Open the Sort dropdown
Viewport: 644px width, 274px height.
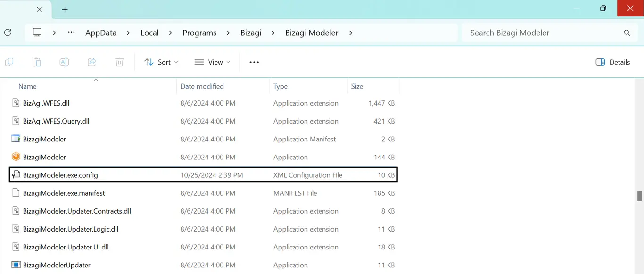[161, 62]
